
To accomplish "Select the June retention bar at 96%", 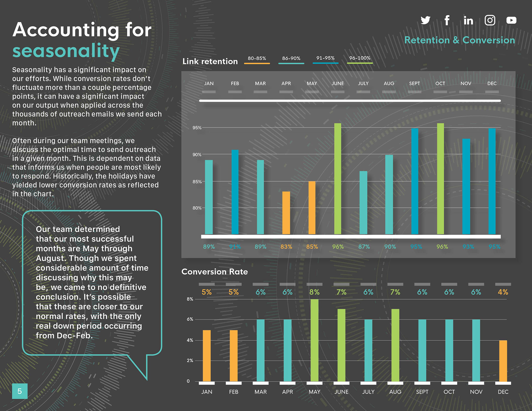I will pos(338,179).
